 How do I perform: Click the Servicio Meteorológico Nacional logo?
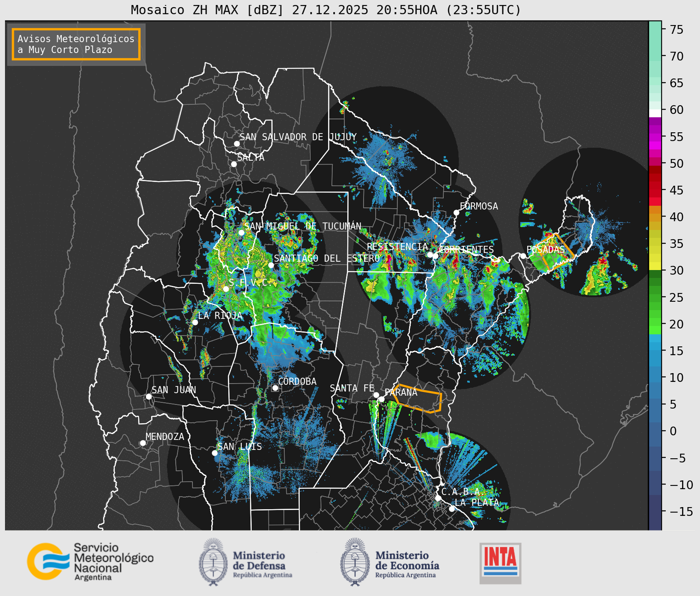coord(90,561)
